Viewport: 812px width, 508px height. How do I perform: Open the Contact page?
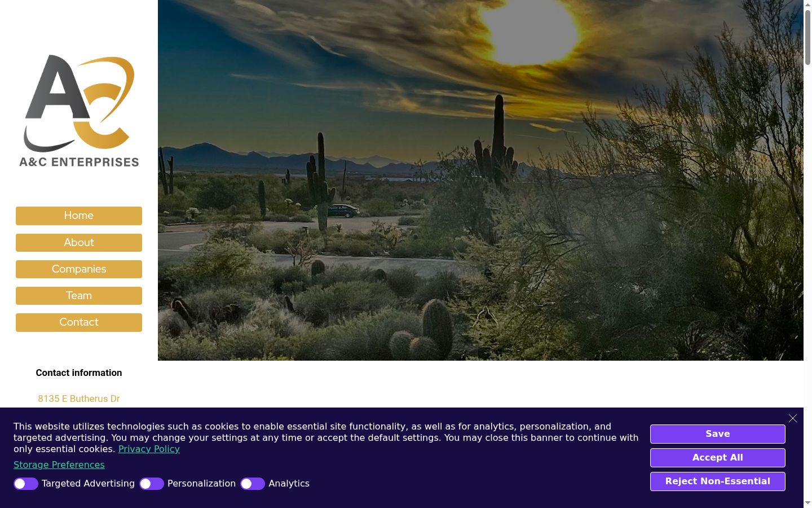click(x=79, y=322)
